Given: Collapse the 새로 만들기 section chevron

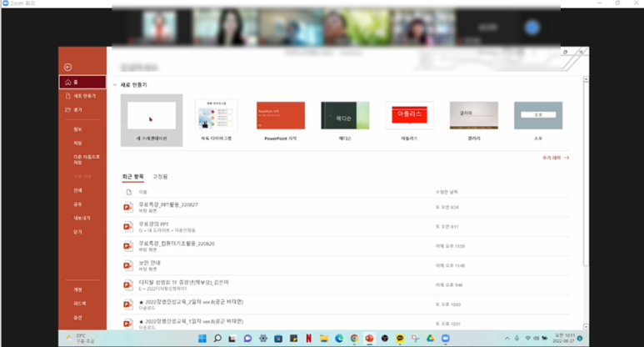Looking at the screenshot, I should click(x=115, y=85).
